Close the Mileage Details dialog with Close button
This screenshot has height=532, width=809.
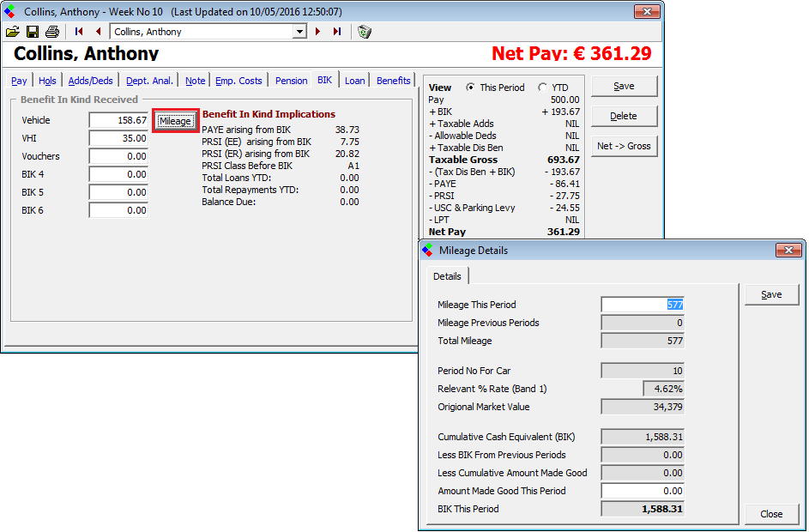[x=771, y=514]
